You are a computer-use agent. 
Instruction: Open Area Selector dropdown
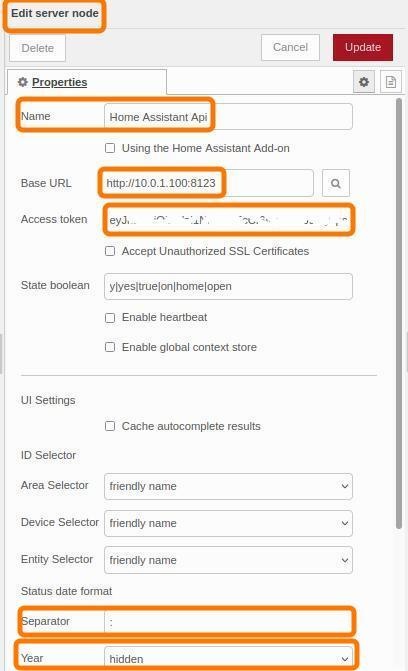pyautogui.click(x=228, y=486)
